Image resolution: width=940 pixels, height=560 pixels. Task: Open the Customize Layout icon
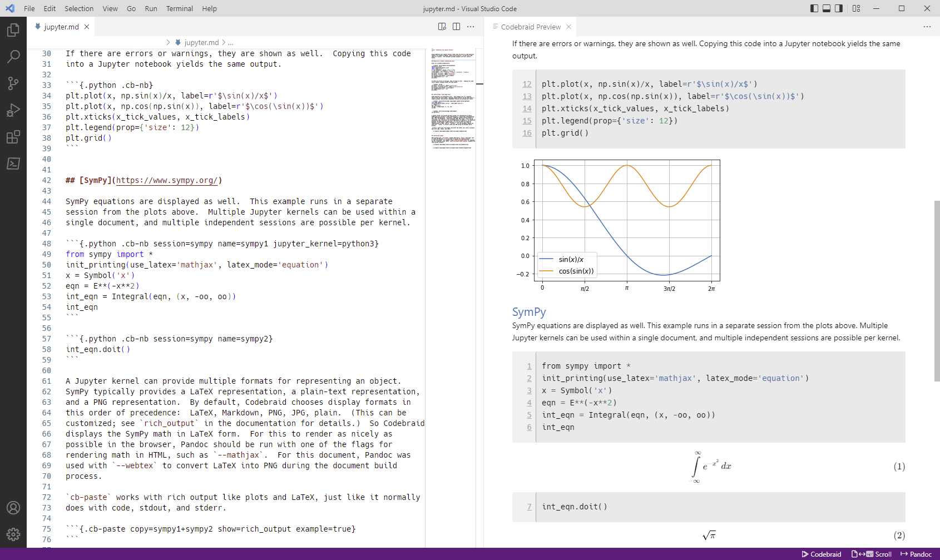click(x=857, y=8)
